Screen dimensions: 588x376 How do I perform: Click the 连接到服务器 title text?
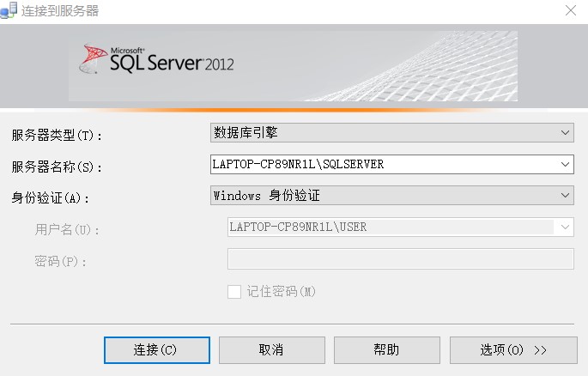tap(60, 11)
